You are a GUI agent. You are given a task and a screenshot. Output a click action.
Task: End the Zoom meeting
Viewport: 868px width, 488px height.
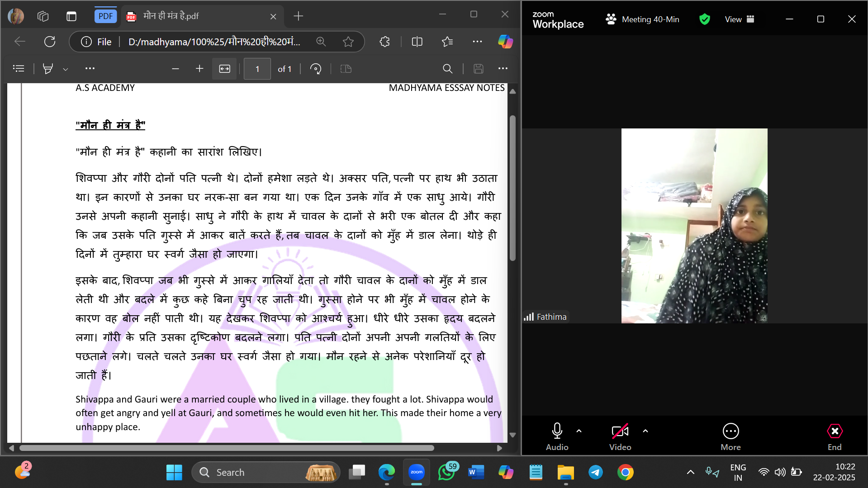835,436
